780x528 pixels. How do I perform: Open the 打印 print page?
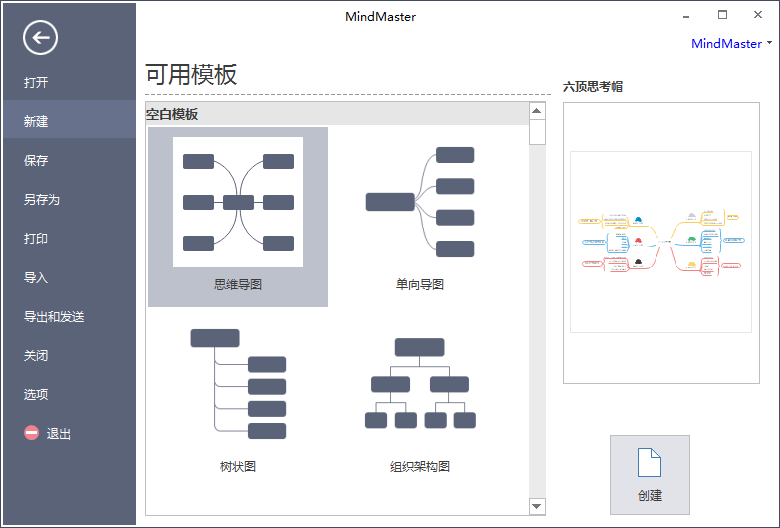(x=37, y=239)
